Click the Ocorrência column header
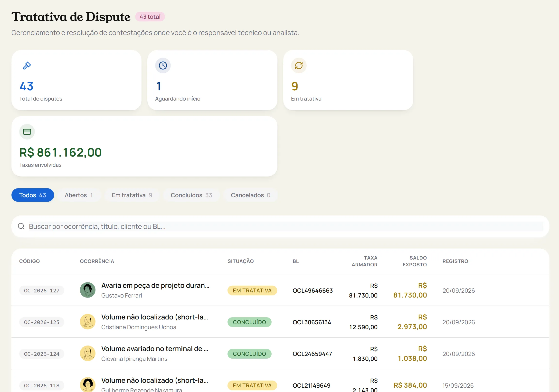The height and width of the screenshot is (392, 559). tap(97, 261)
